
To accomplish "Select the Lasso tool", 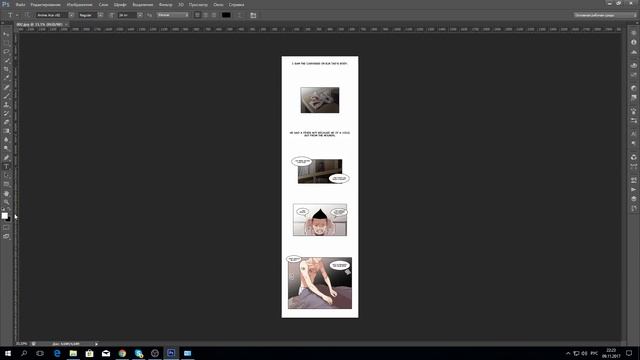I will click(6, 52).
